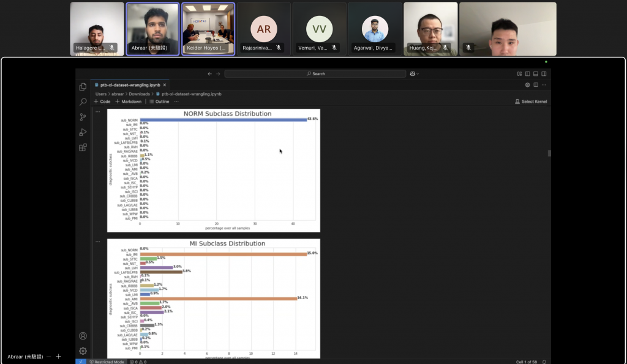Viewport: 627px width, 364px height.
Task: Open the Extensions view
Action: [83, 147]
